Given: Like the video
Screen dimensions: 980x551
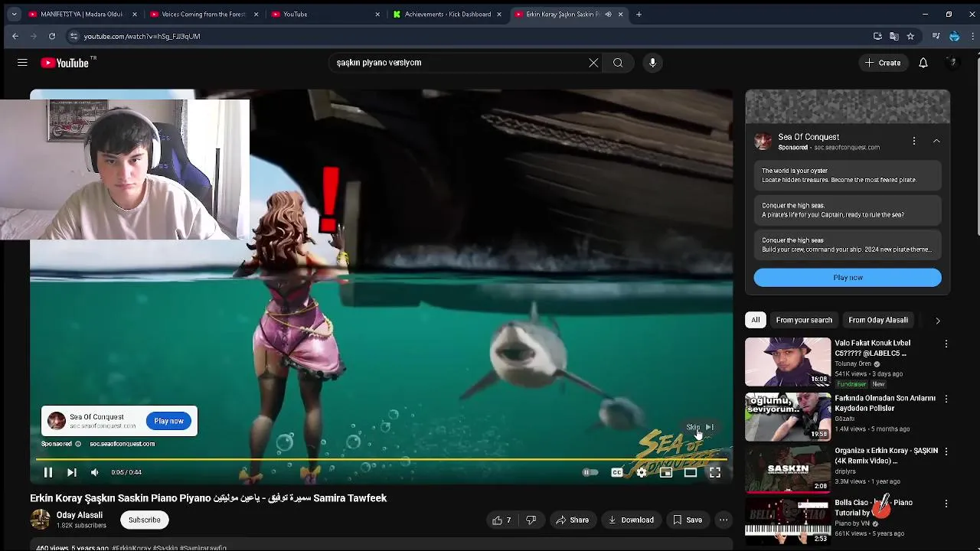Looking at the screenshot, I should tap(501, 520).
